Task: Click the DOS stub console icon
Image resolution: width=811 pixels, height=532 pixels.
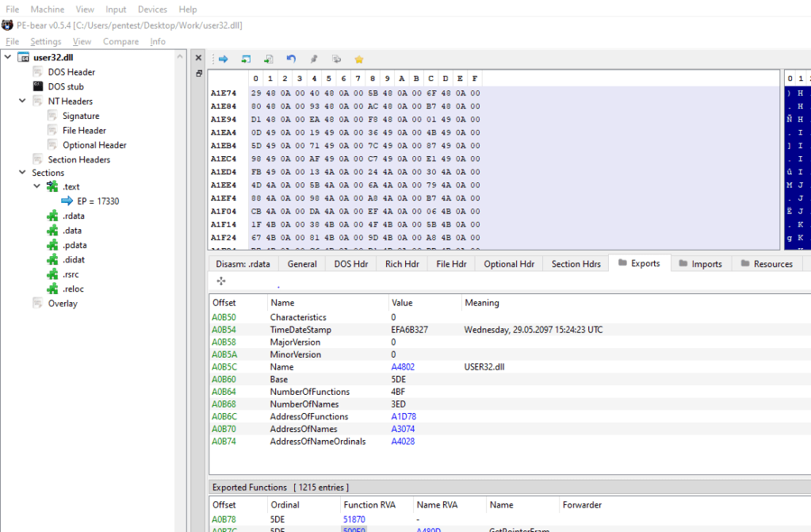Action: pyautogui.click(x=38, y=86)
